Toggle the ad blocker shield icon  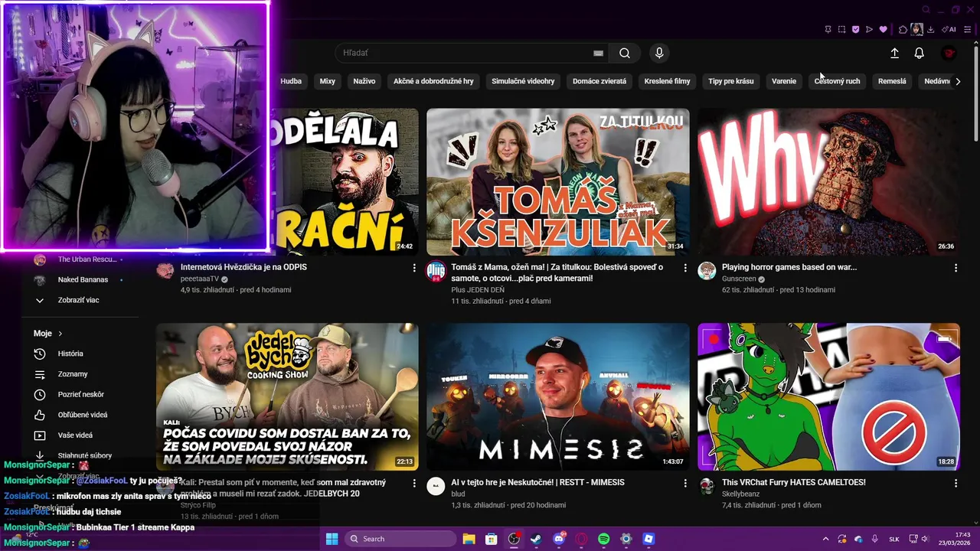click(x=855, y=30)
